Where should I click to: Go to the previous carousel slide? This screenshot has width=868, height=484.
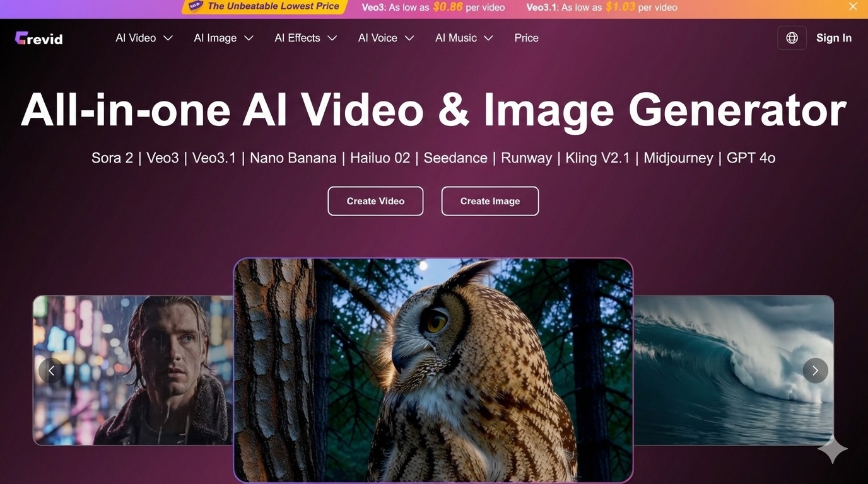click(51, 370)
